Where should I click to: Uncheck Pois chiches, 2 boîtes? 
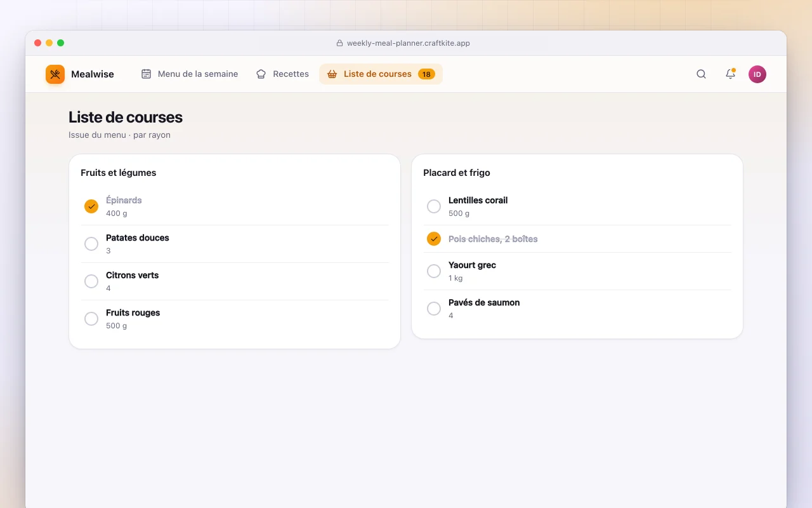434,239
